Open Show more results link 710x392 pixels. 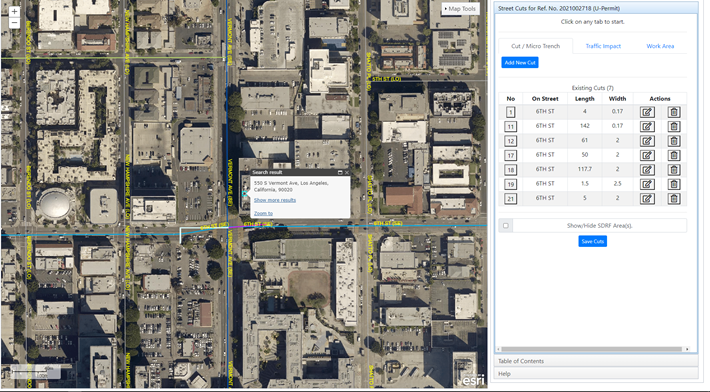tap(274, 200)
